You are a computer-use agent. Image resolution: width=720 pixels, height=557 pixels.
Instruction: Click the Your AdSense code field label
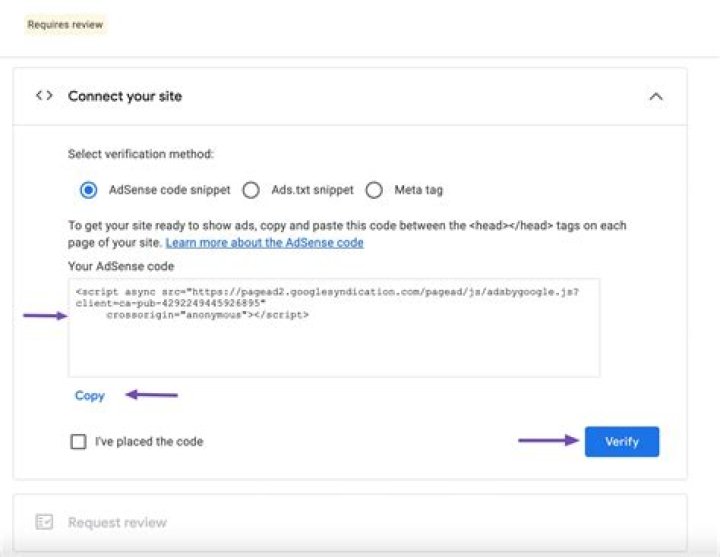[x=121, y=266]
